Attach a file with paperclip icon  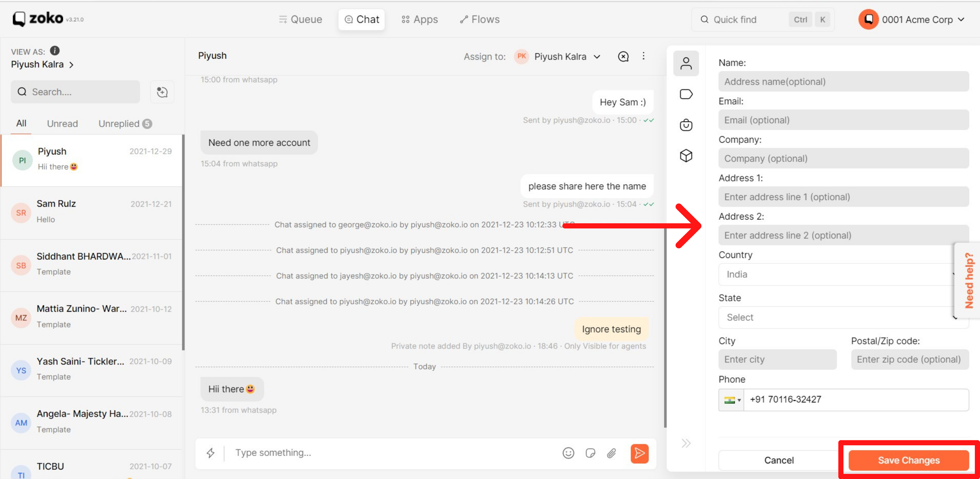611,453
